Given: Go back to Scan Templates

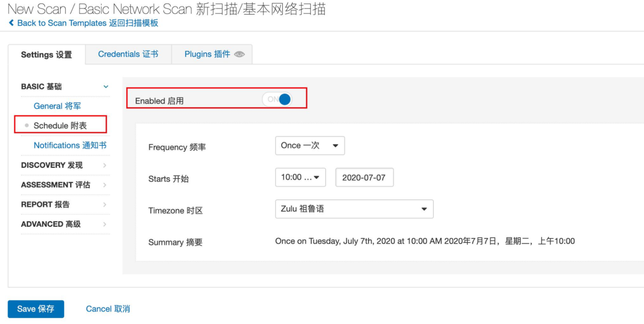Looking at the screenshot, I should (x=87, y=23).
